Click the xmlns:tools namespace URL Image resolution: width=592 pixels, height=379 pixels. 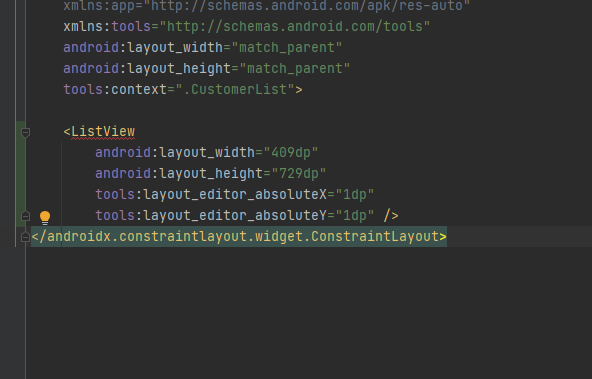point(294,26)
